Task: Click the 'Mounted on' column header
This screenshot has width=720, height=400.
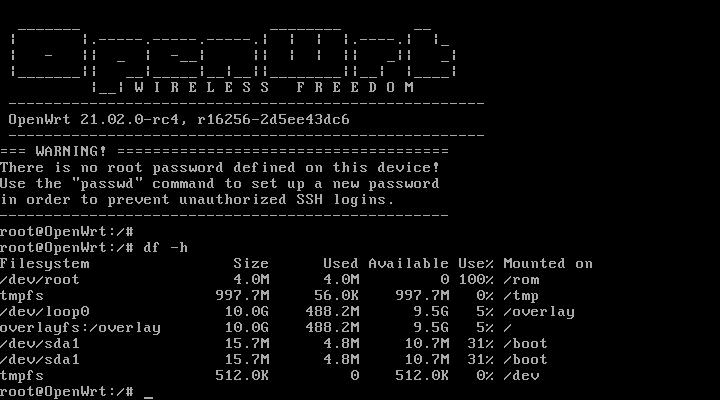Action: click(x=548, y=264)
